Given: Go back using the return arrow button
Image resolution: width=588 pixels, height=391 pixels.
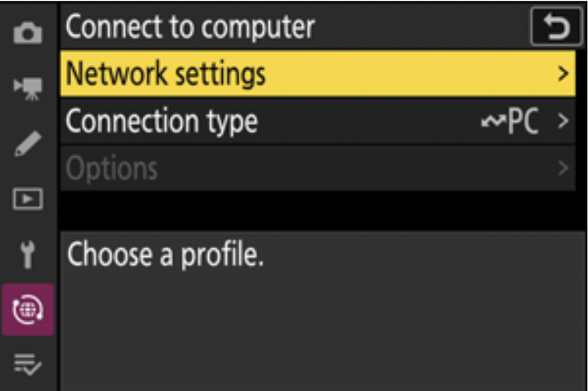Looking at the screenshot, I should click(x=557, y=26).
